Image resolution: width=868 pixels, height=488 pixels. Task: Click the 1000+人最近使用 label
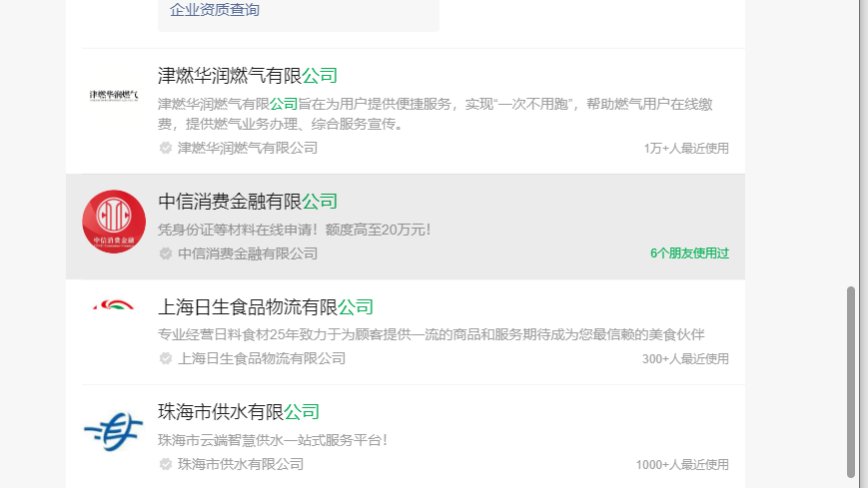point(682,465)
